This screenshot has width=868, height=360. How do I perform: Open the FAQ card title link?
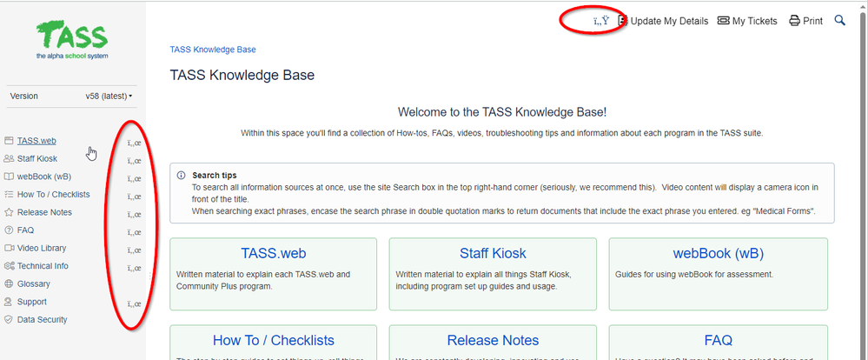pyautogui.click(x=719, y=340)
